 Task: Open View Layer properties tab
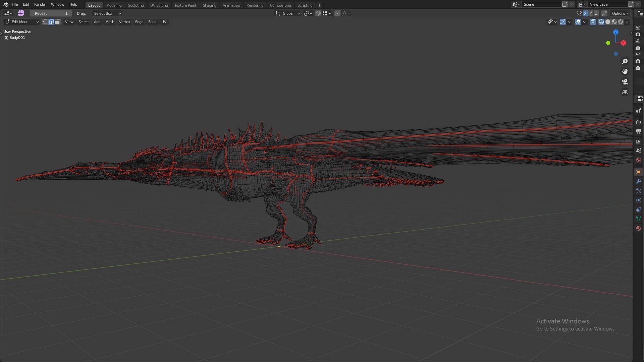[639, 141]
